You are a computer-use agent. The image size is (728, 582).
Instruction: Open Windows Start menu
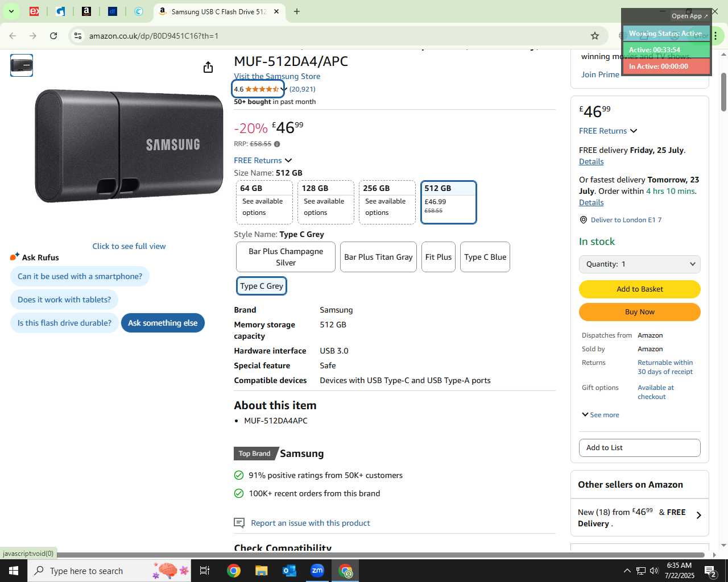pos(14,571)
